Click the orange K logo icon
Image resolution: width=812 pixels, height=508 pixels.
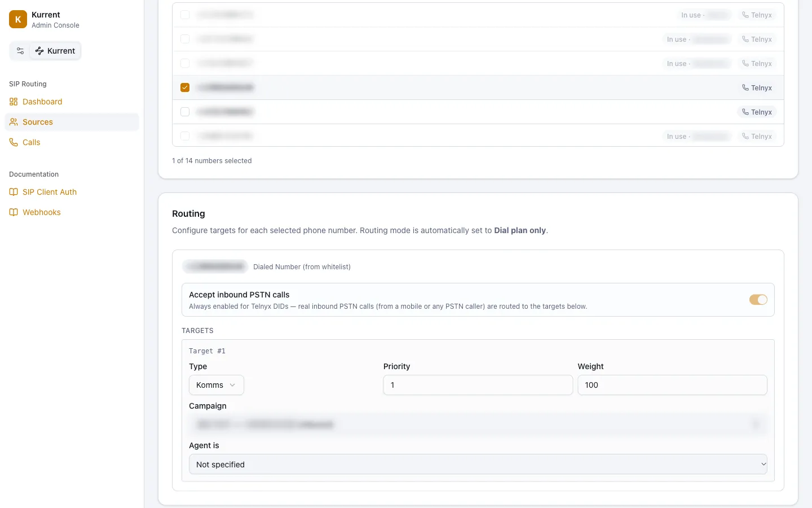pyautogui.click(x=18, y=19)
